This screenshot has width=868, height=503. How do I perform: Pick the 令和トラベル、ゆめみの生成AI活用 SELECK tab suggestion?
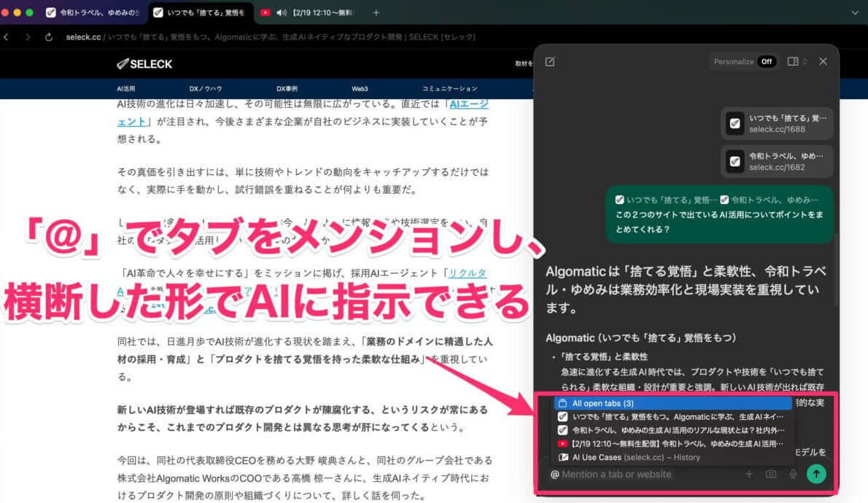tap(673, 430)
